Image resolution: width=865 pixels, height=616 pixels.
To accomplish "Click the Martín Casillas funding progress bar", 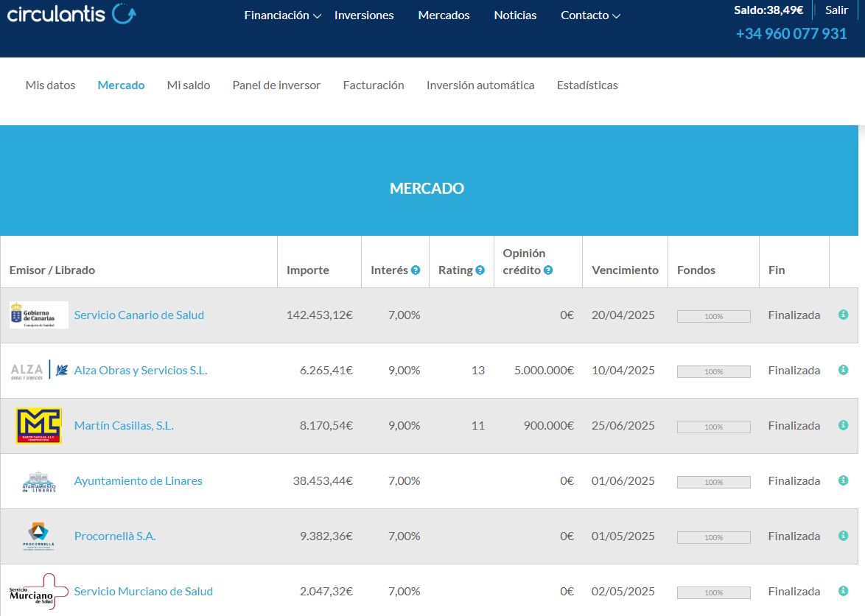I will [x=713, y=427].
